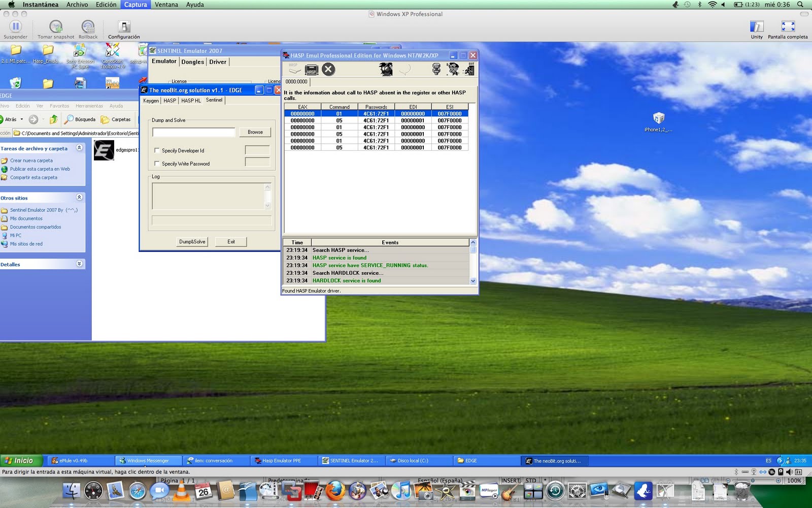The height and width of the screenshot is (508, 812).
Task: Click the Browse button
Action: pos(255,132)
